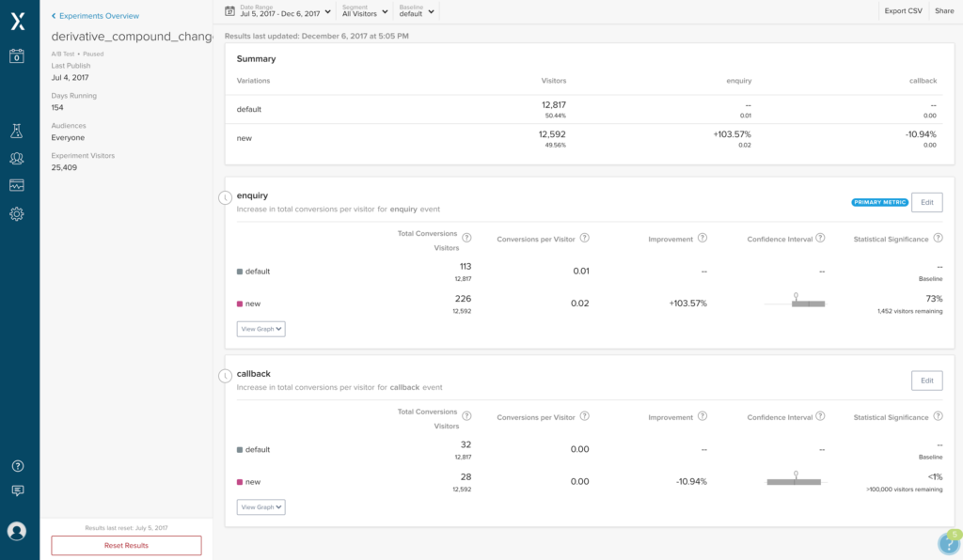Image resolution: width=963 pixels, height=560 pixels.
Task: Open the Experiments flask icon in the sidebar
Action: point(17,132)
